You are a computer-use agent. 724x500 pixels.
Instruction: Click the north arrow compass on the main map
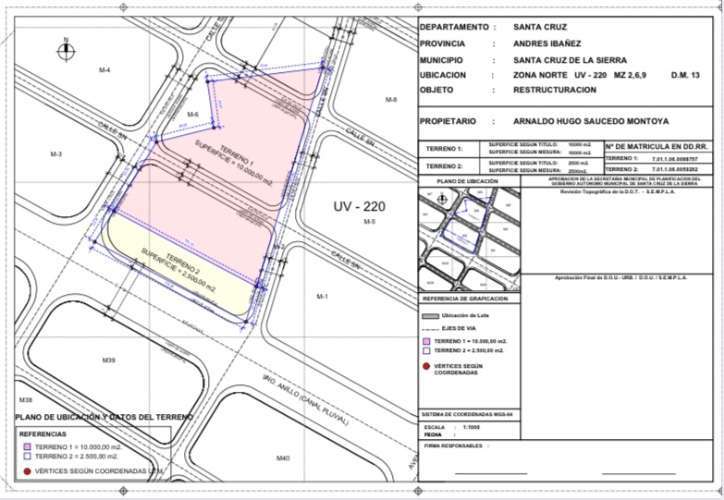coord(65,47)
